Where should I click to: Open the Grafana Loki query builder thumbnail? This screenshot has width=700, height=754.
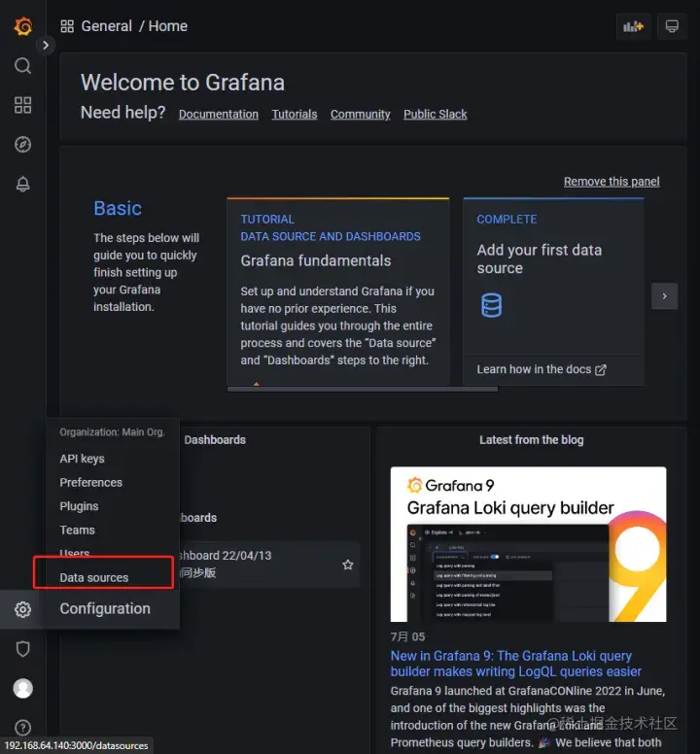[528, 544]
